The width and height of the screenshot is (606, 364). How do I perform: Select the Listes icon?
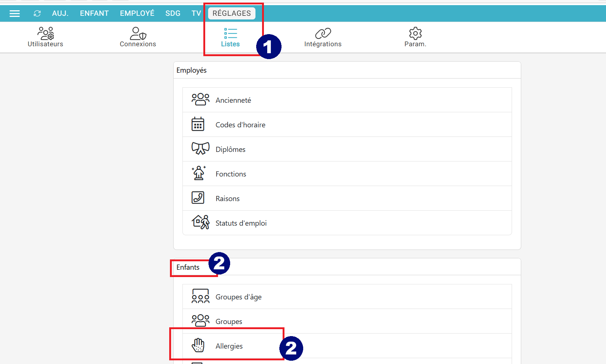[231, 33]
